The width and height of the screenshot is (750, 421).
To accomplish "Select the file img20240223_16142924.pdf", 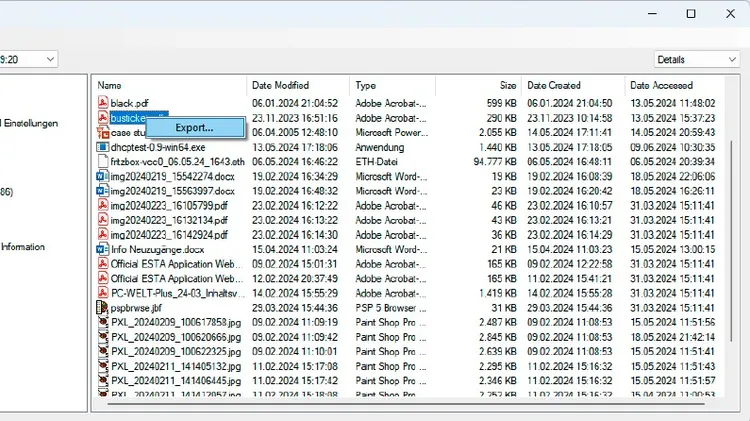I will point(169,235).
